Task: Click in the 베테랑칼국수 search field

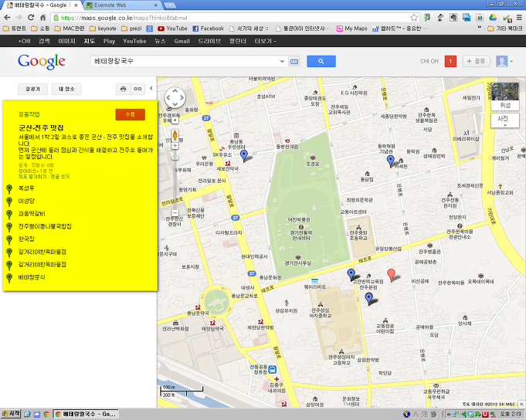Action: pos(185,61)
